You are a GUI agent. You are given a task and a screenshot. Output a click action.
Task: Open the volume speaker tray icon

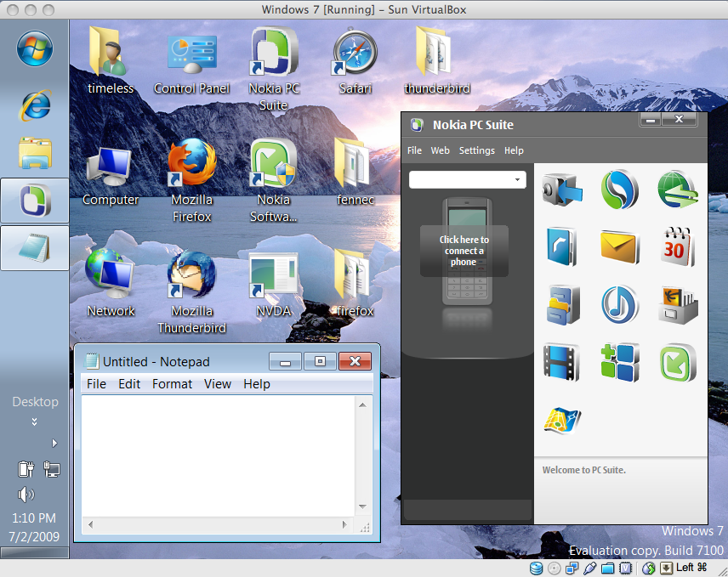coord(26,495)
